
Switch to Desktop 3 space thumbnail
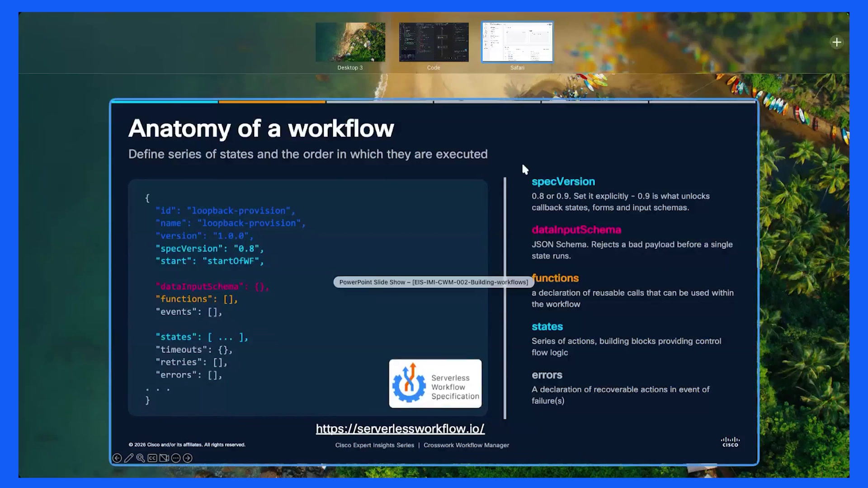(x=350, y=42)
